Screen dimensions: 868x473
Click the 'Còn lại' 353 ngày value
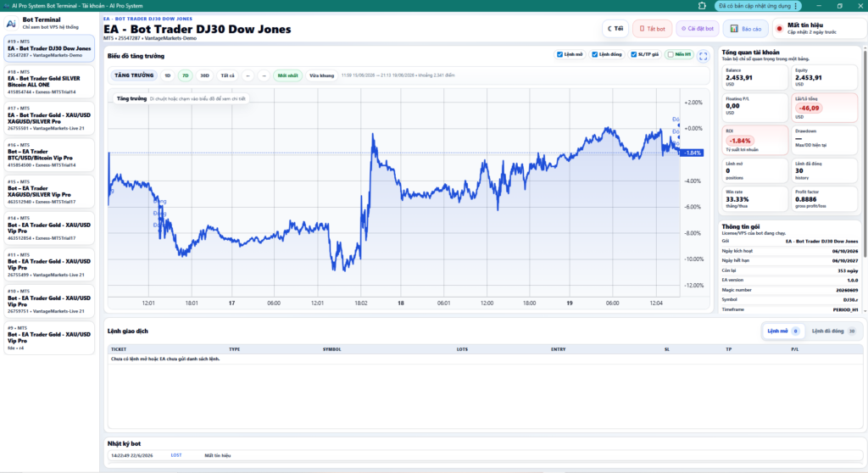848,271
